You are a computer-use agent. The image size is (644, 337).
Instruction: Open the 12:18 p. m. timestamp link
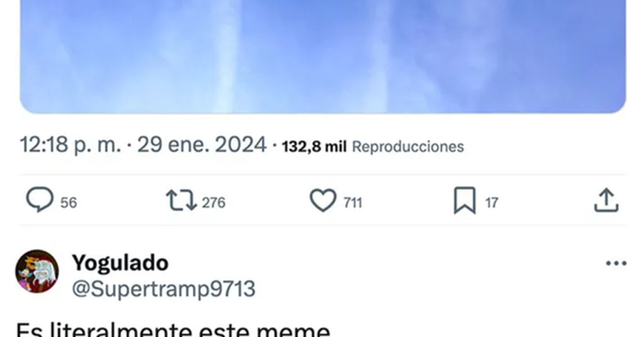click(70, 145)
